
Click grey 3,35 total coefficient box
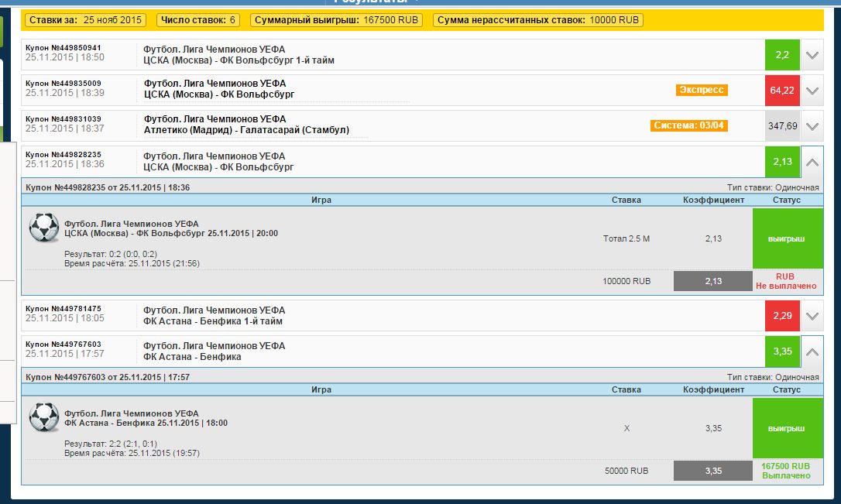[712, 471]
